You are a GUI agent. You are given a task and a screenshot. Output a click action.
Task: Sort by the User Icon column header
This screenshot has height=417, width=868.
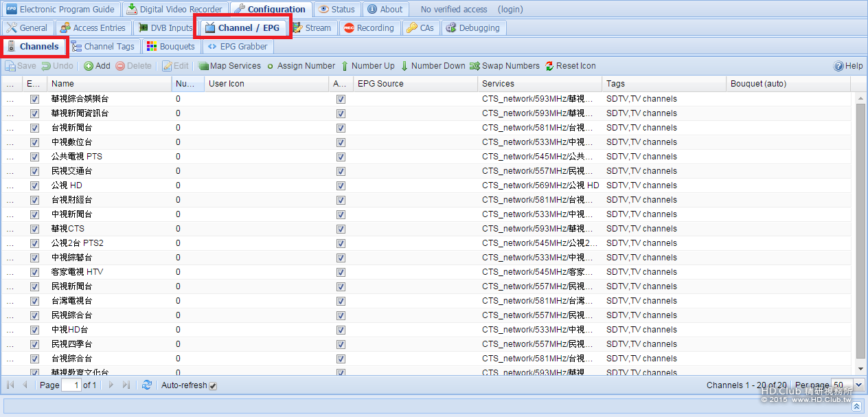[x=266, y=84]
